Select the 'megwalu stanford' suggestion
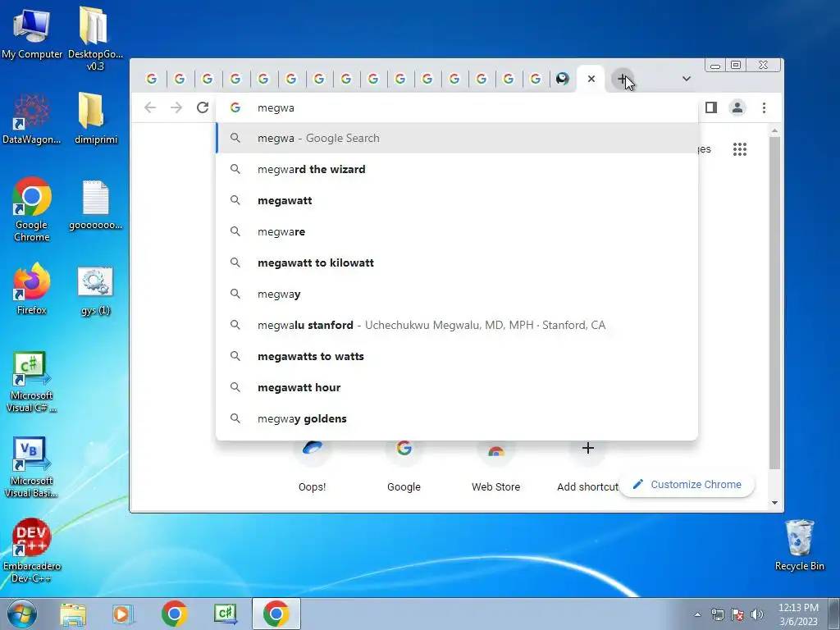Screen dimensions: 840x630 [457, 325]
